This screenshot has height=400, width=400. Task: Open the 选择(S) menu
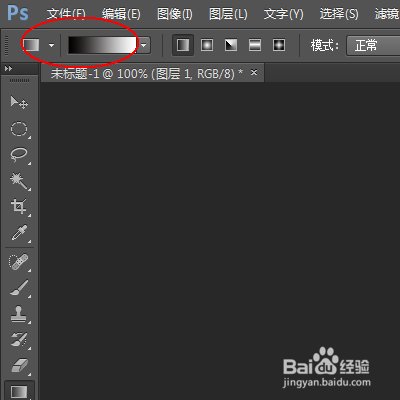coord(339,14)
